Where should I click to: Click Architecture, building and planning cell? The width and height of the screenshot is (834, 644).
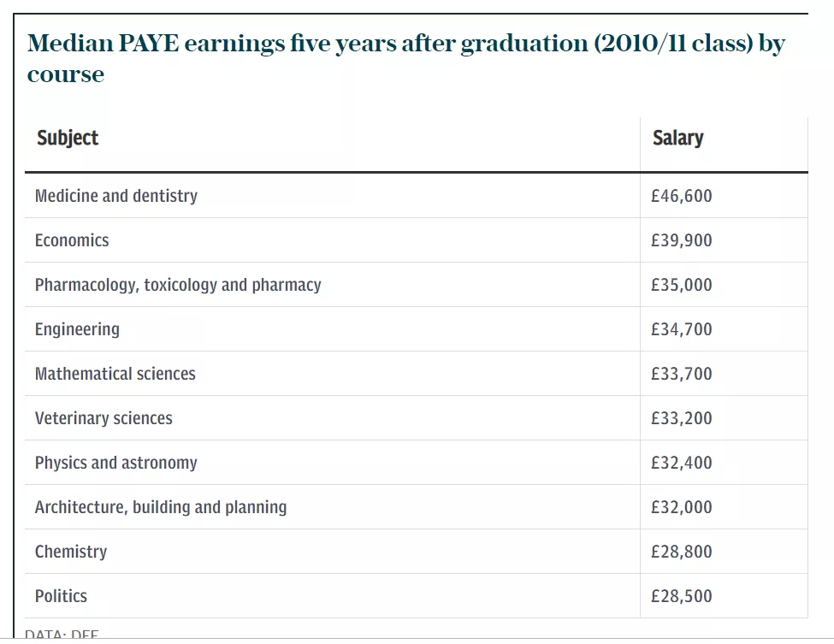(x=161, y=507)
